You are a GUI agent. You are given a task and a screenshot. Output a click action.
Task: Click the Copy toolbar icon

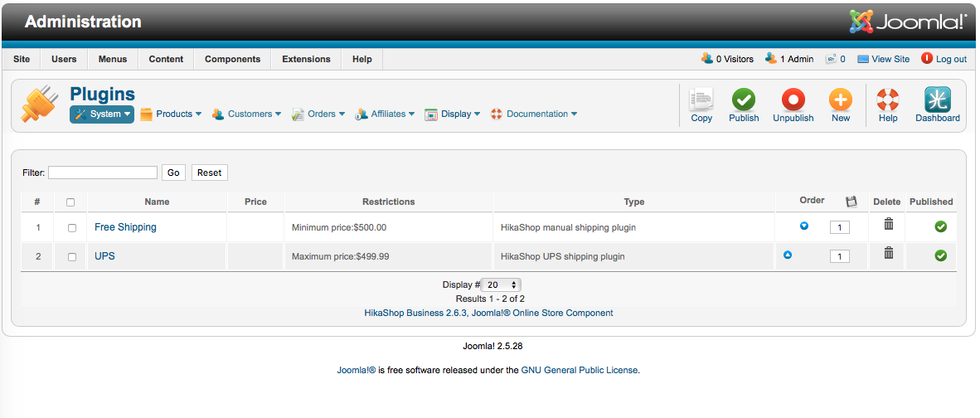pyautogui.click(x=701, y=100)
